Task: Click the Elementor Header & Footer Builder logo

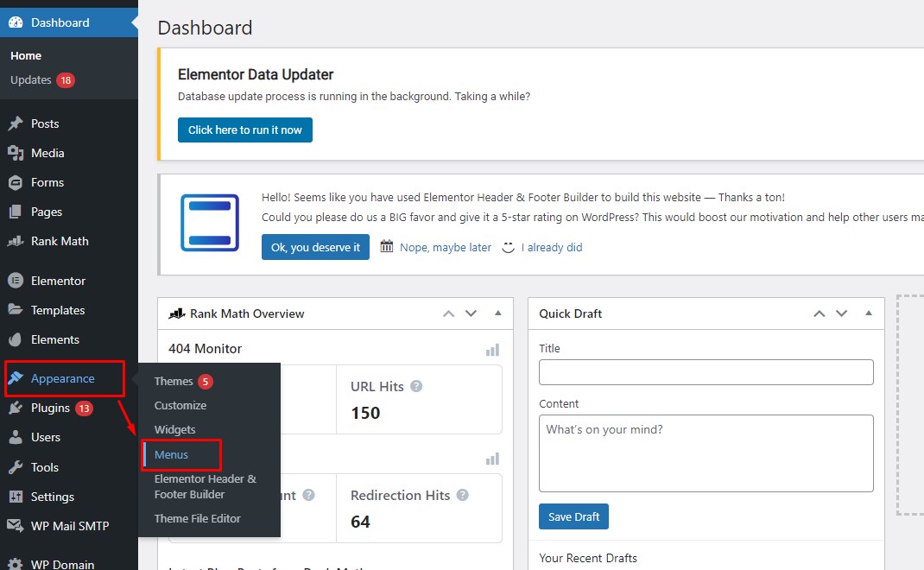Action: 210,223
